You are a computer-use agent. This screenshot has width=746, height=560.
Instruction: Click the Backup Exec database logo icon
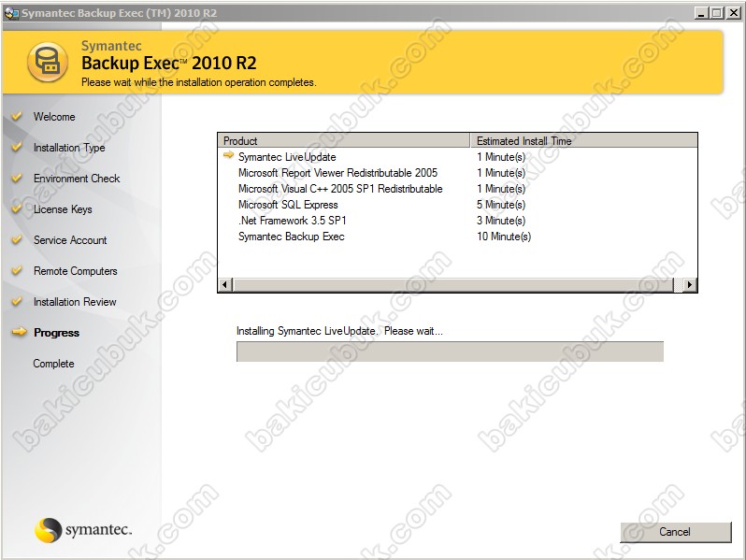[47, 63]
